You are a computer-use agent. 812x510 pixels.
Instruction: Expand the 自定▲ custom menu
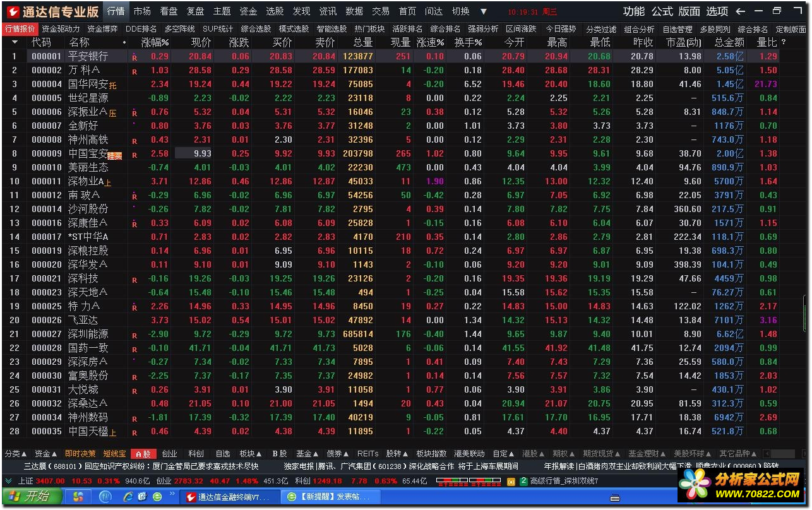504,454
